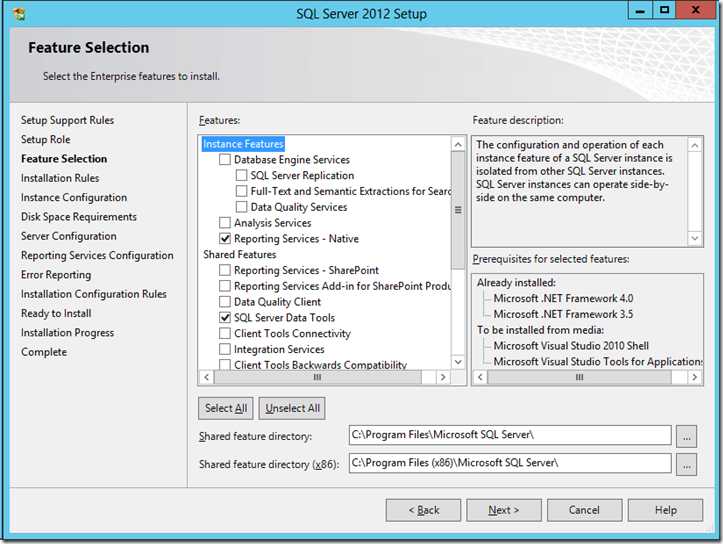Select Microsoft Visual Studio 2010 Shell entry
Viewport: 723px width, 544px height.
[x=571, y=346]
